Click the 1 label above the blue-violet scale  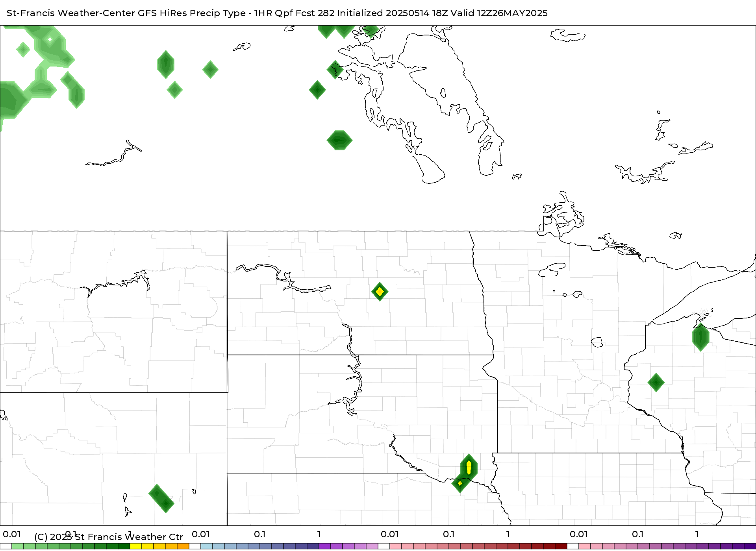[319, 534]
